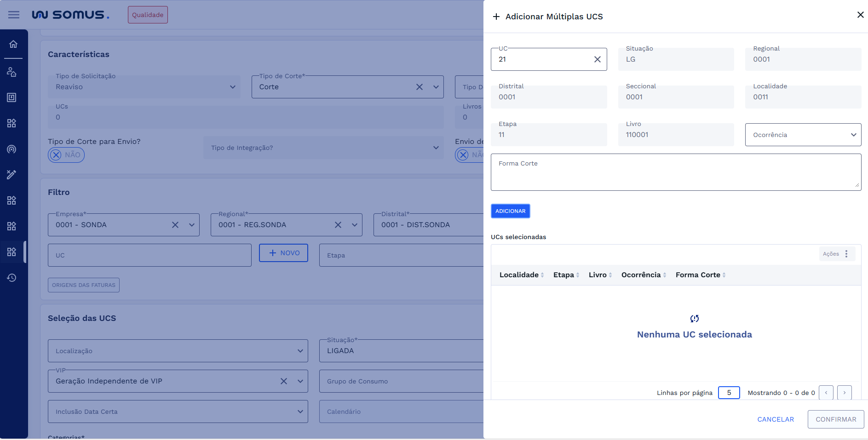
Task: Click the hamburger menu icon
Action: click(14, 15)
